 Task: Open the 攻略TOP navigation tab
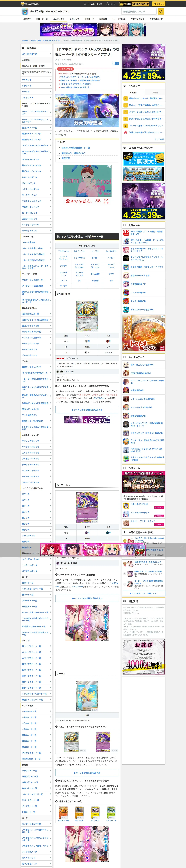tap(27, 19)
